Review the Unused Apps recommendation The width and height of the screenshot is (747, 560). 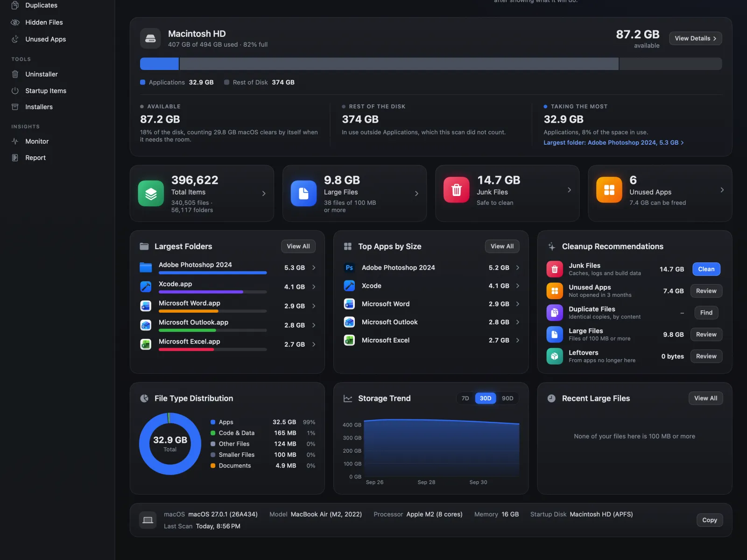click(x=706, y=291)
